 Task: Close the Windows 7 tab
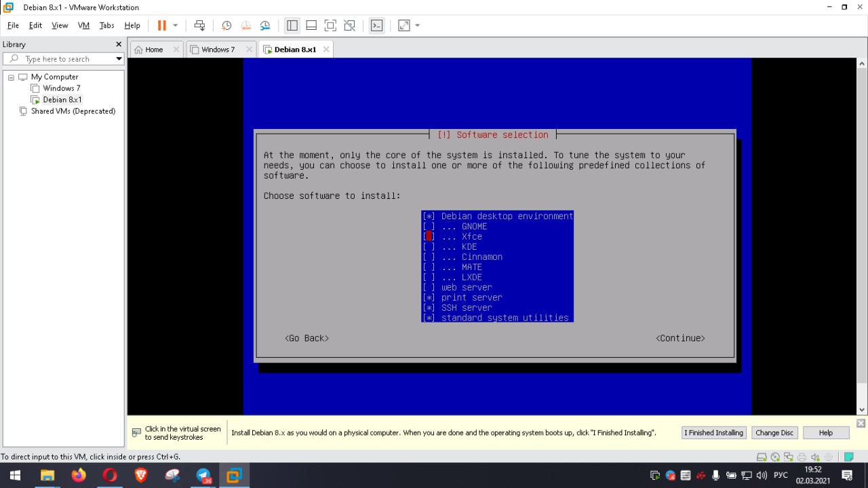249,50
